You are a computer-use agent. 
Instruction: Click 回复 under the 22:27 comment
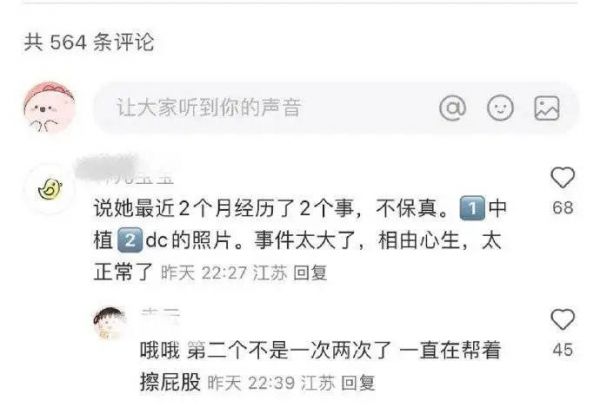point(310,273)
